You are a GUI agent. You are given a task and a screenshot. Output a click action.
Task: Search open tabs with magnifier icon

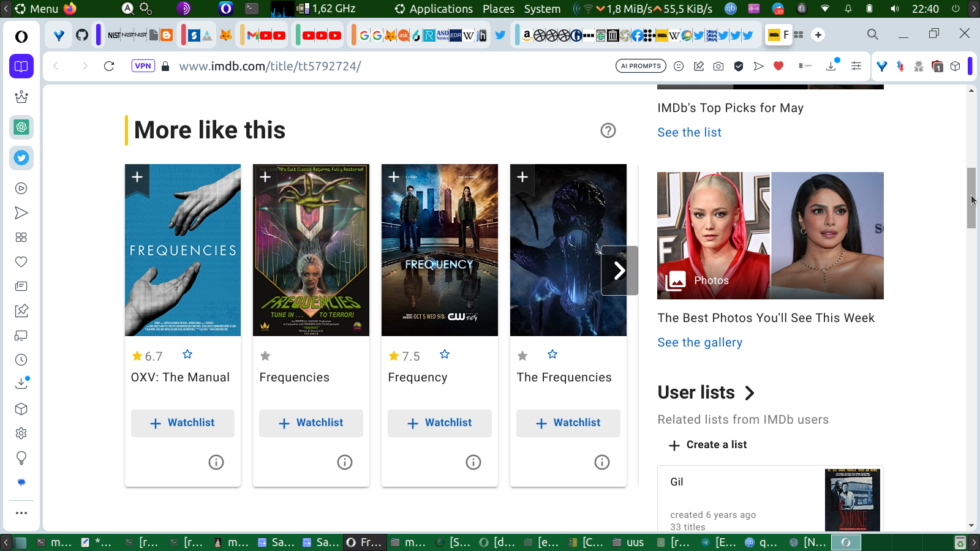coord(873,35)
